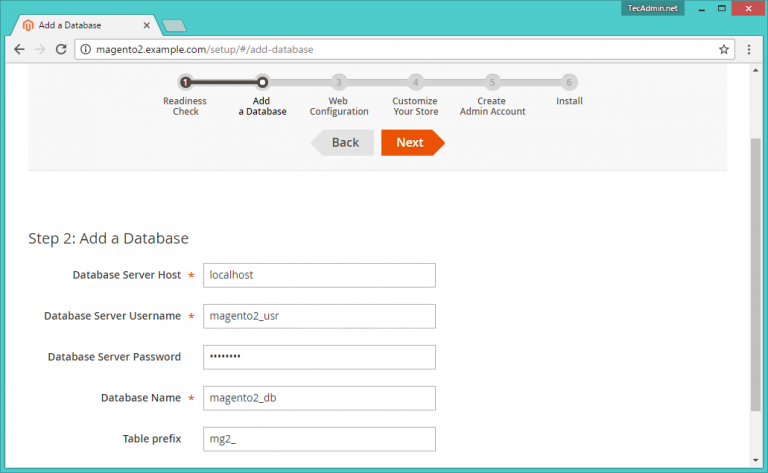
Task: Focus the Database Server Host field
Action: pyautogui.click(x=319, y=275)
